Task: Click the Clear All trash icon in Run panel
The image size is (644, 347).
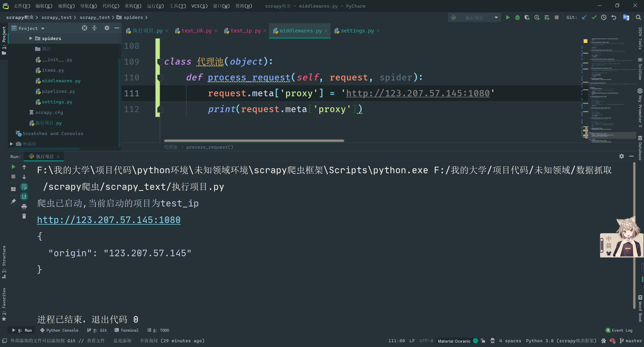Action: (24, 216)
